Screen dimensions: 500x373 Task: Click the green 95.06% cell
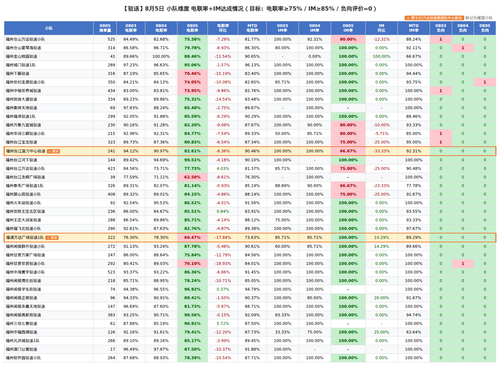click(192, 65)
